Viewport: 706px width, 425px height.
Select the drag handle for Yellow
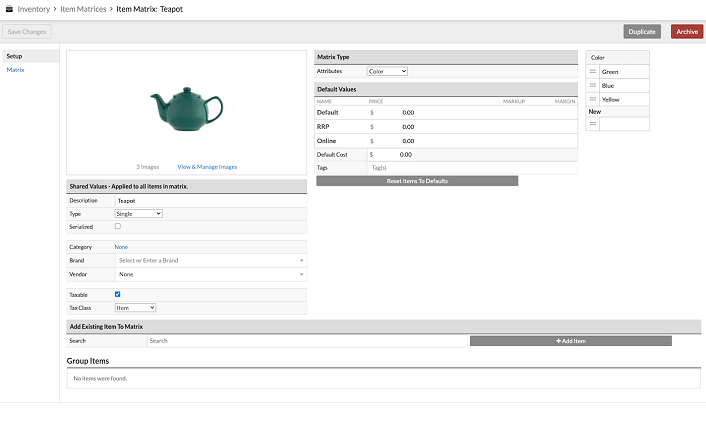coord(593,100)
